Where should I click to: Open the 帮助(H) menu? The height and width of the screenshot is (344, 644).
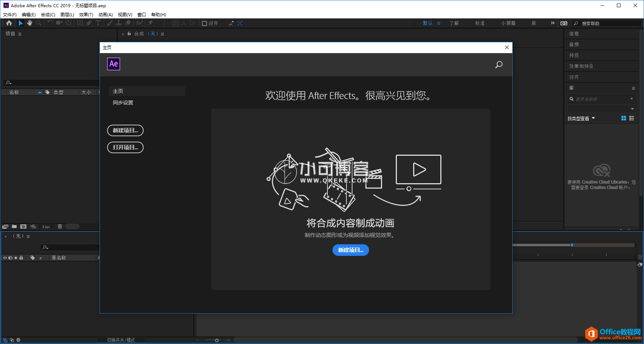(158, 14)
